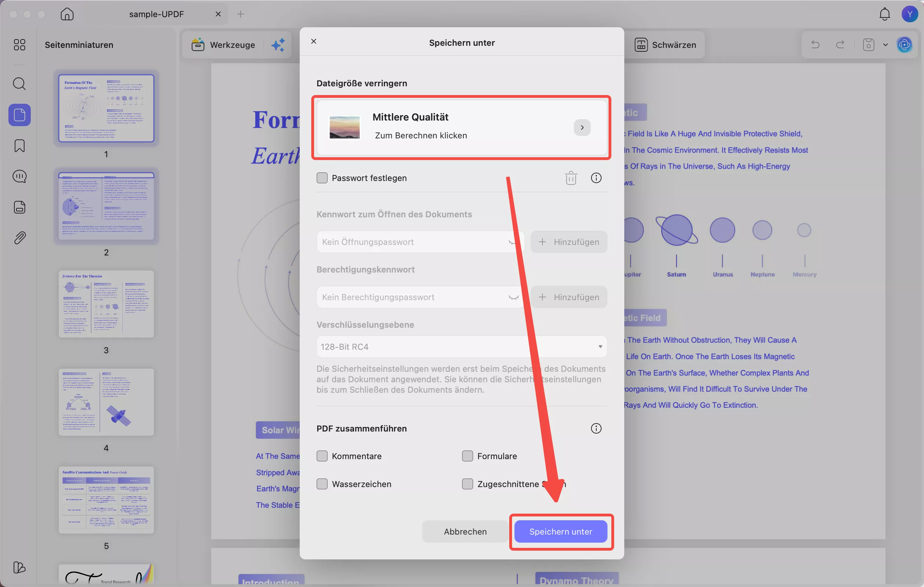
Task: Click the trash icon beside Passwort festlegen
Action: tap(571, 178)
